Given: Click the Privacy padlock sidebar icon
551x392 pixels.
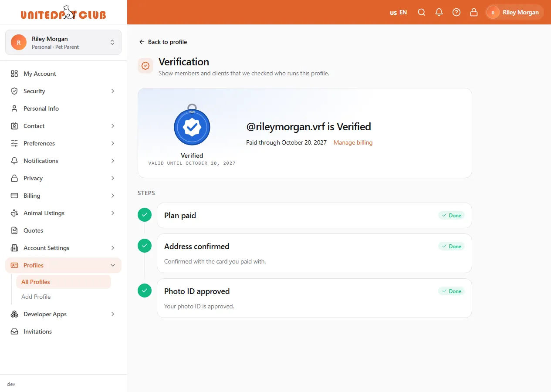Looking at the screenshot, I should coord(14,178).
